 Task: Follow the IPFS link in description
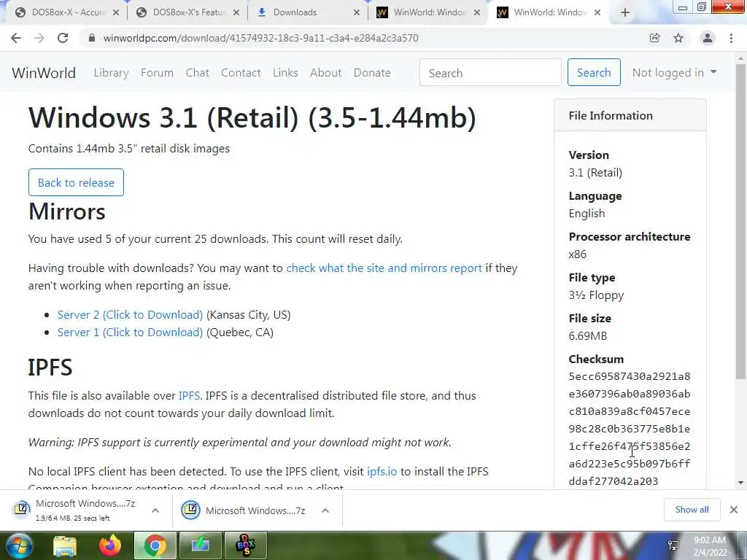point(189,396)
